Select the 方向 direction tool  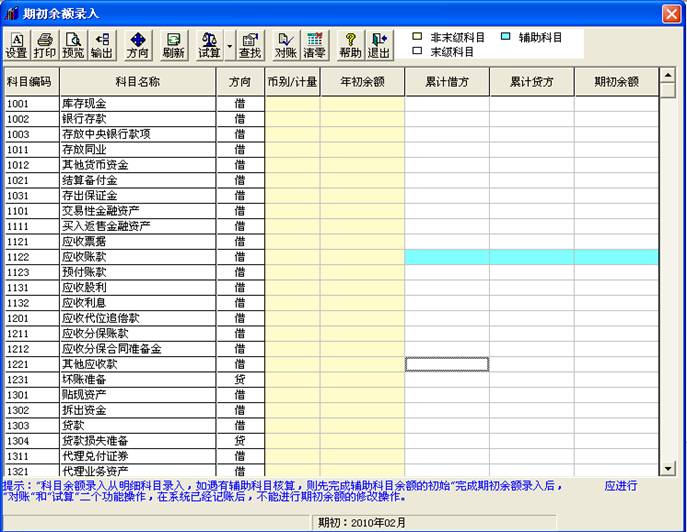pos(138,45)
